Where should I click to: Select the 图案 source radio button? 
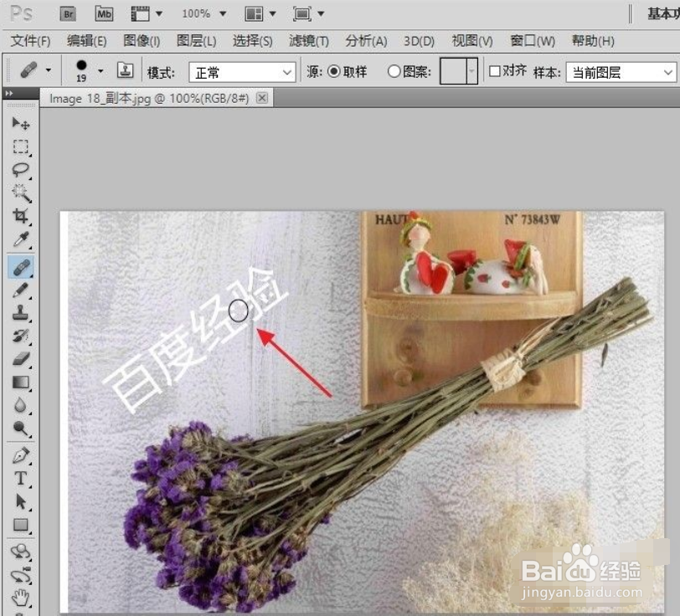click(394, 72)
